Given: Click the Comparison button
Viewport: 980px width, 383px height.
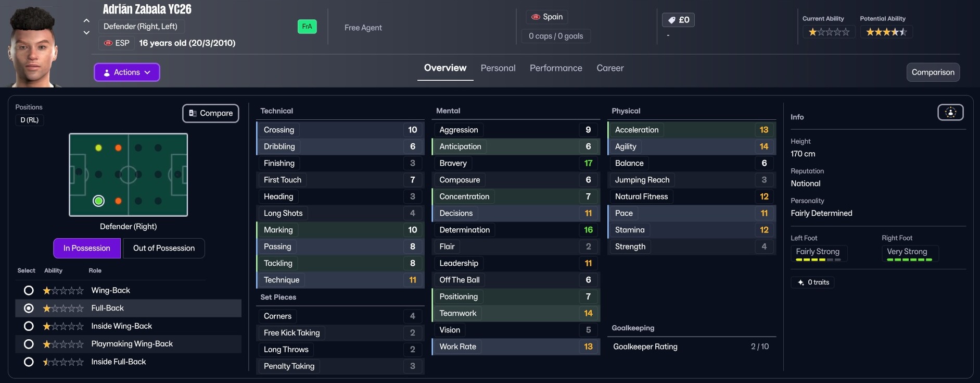Looking at the screenshot, I should 933,72.
